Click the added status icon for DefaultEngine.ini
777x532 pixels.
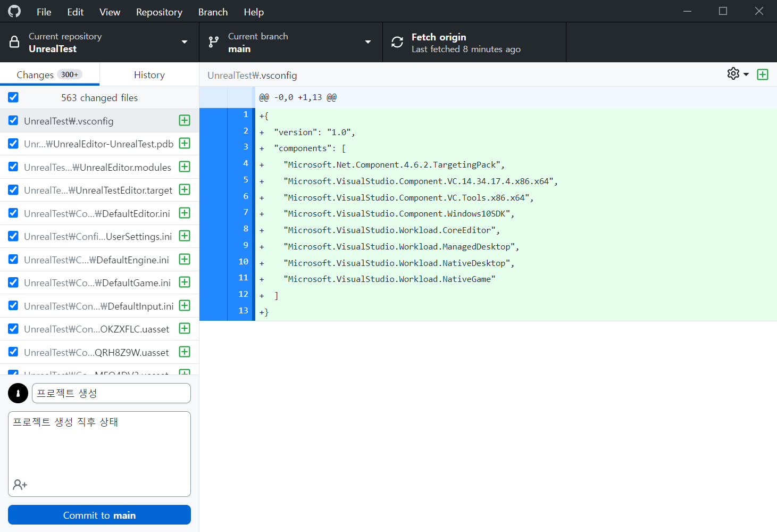[185, 259]
